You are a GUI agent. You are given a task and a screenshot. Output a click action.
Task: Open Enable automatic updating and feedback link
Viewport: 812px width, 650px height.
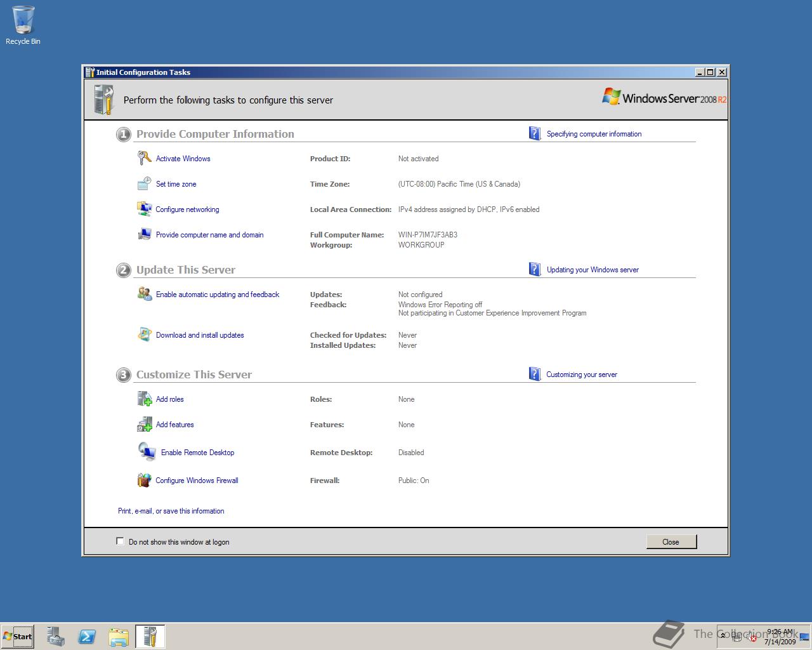click(x=218, y=295)
